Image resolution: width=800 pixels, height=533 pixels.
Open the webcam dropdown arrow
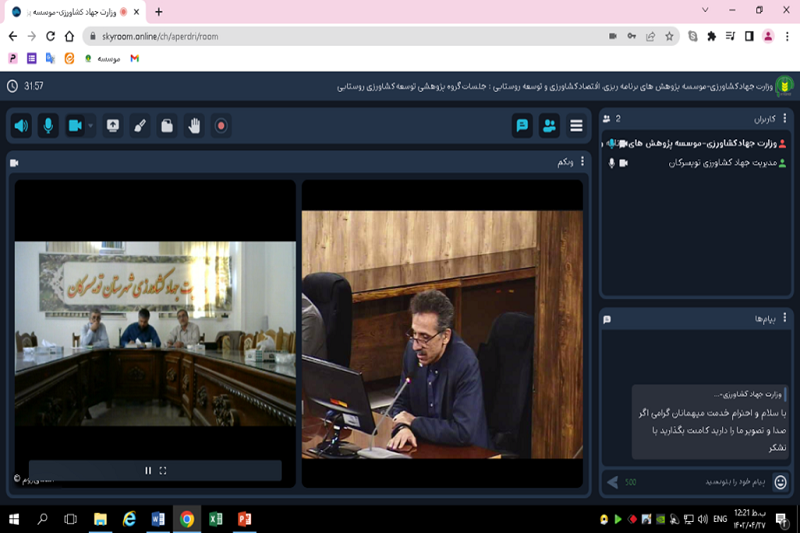(x=91, y=126)
